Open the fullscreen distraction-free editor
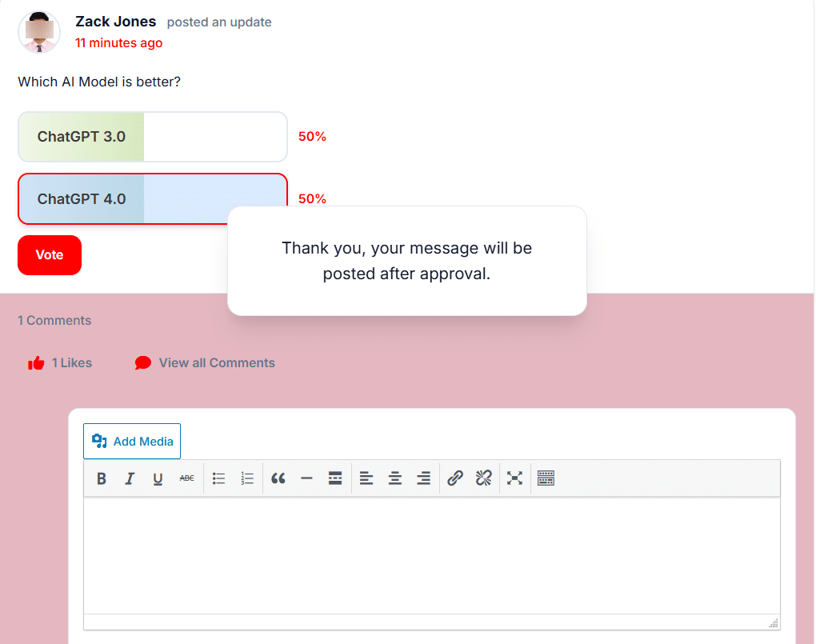 pos(514,478)
